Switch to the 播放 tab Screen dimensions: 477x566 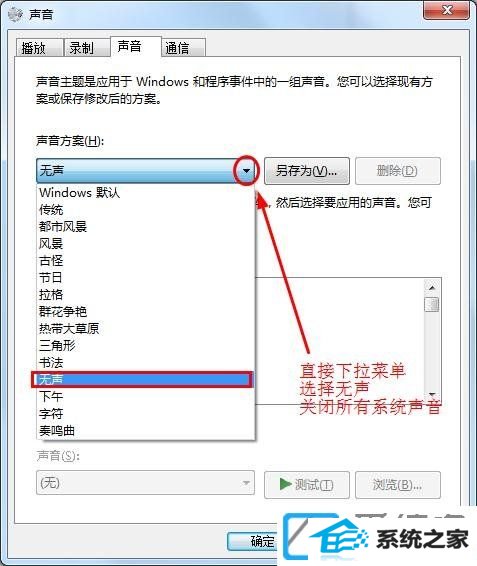coord(39,48)
